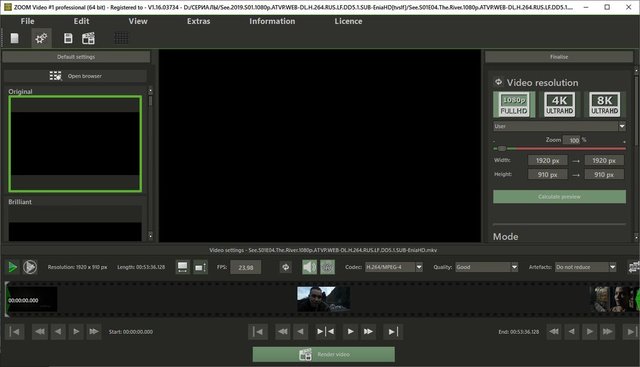Click the Render video button

pos(324,354)
